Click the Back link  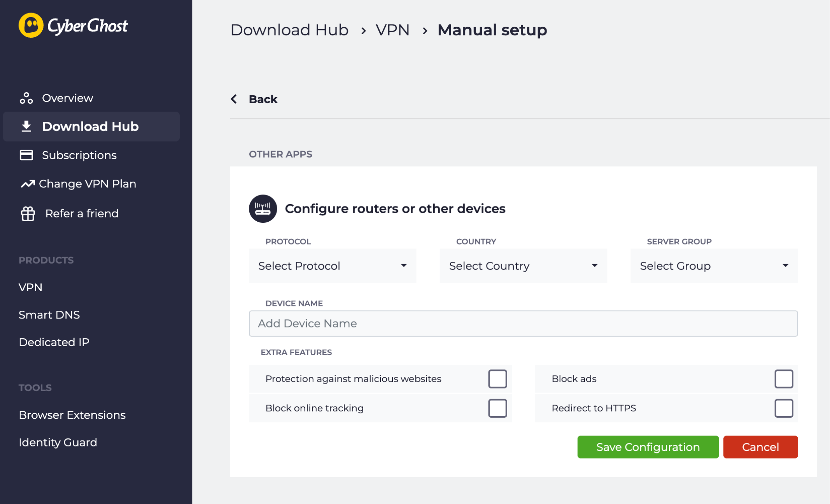tap(263, 99)
